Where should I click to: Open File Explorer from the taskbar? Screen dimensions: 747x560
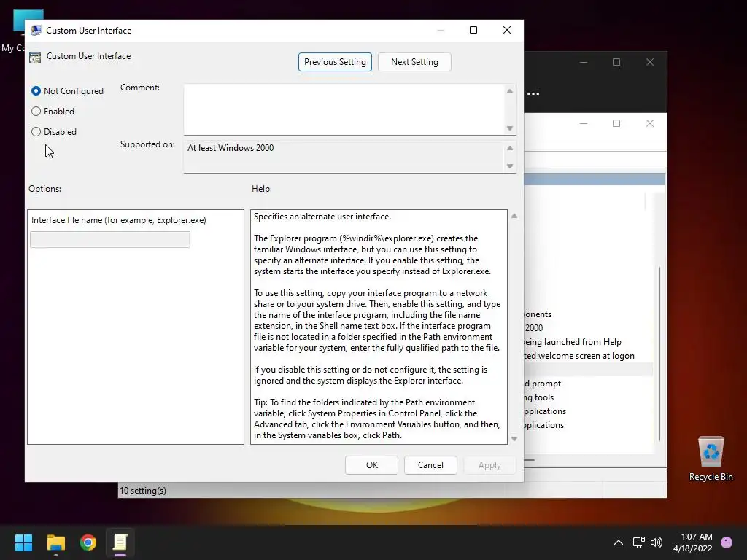55,542
